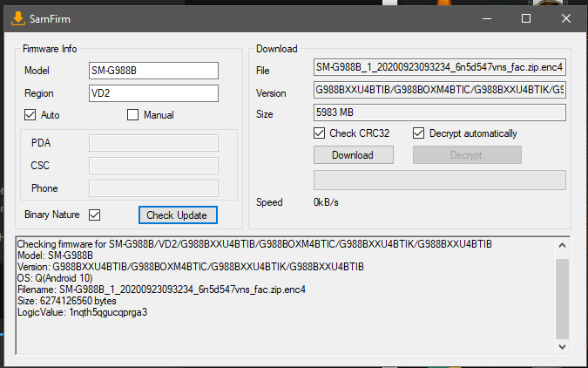Click the Region field showing VD2
Screen dimensions: 588x368
coord(153,93)
